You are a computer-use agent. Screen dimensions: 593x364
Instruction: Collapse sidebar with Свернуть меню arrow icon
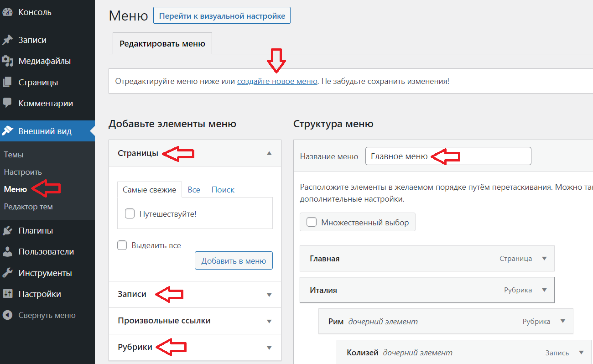click(x=7, y=315)
